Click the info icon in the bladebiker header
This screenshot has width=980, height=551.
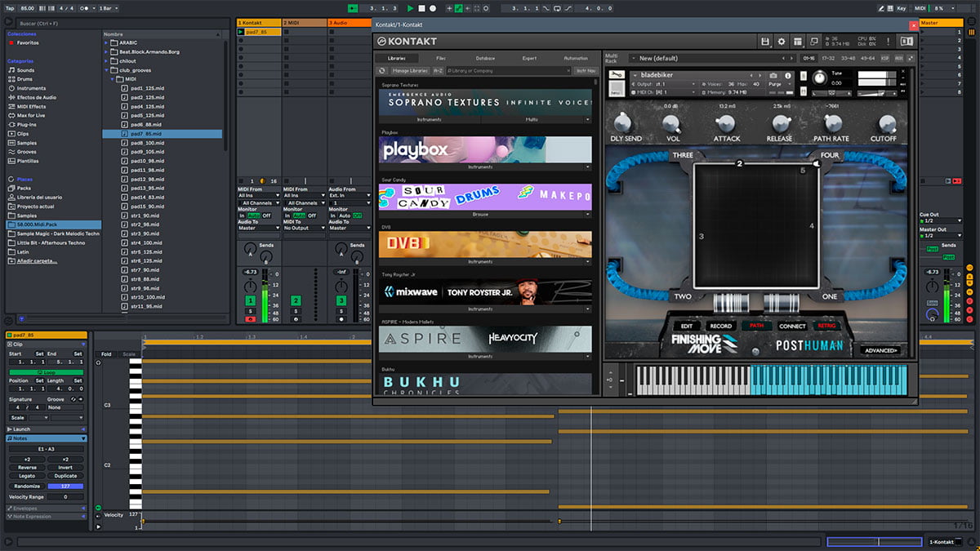(x=787, y=75)
